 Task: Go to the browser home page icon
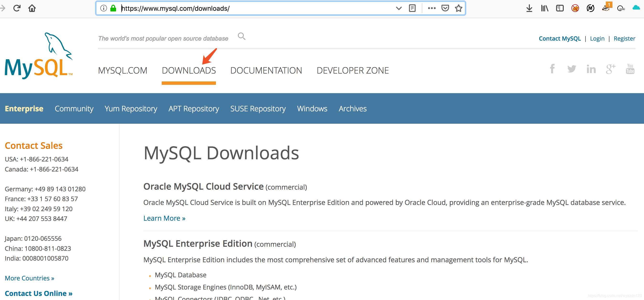(32, 8)
